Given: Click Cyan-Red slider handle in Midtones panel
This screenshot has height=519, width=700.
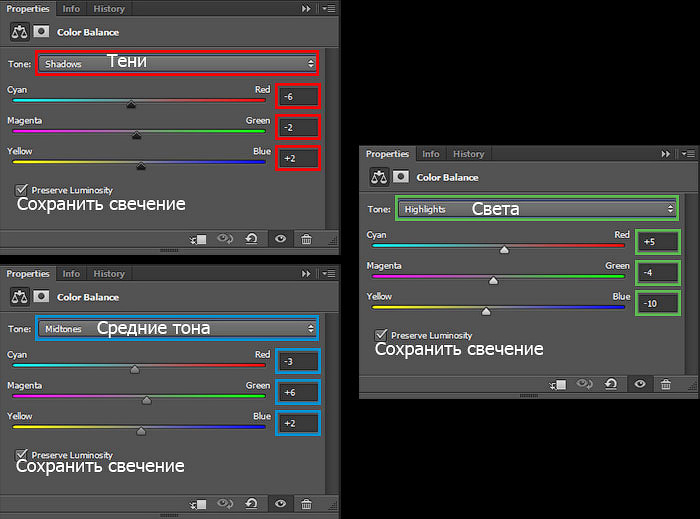Looking at the screenshot, I should 135,370.
